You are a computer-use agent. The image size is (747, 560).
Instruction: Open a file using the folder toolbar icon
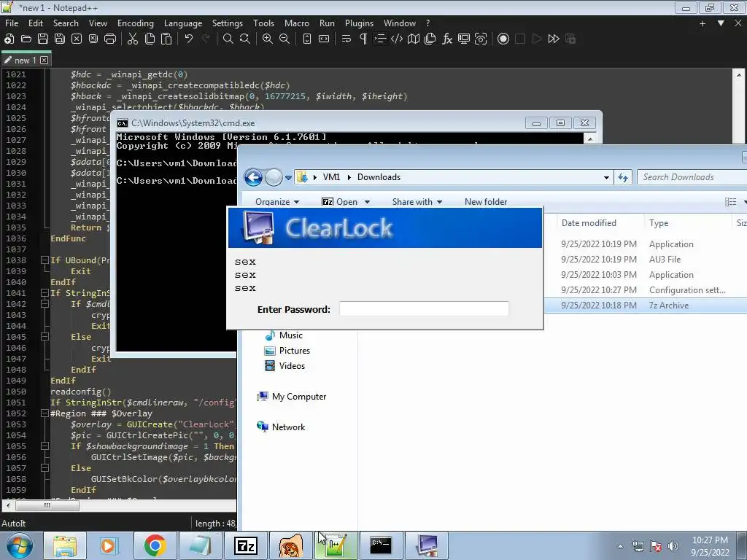[26, 39]
